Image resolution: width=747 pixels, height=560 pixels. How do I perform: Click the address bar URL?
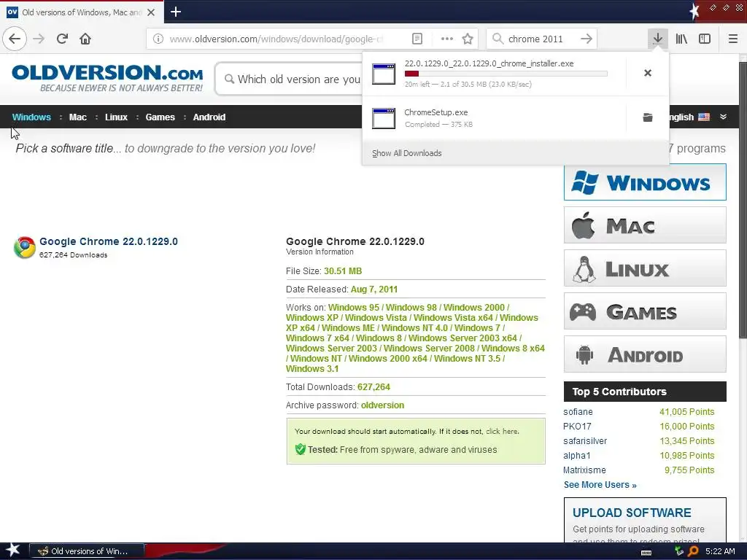[276, 39]
